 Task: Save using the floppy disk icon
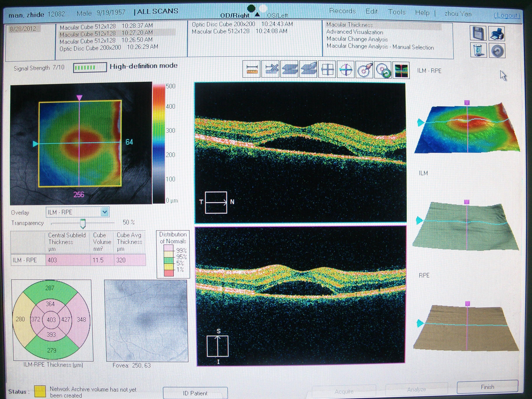[478, 33]
